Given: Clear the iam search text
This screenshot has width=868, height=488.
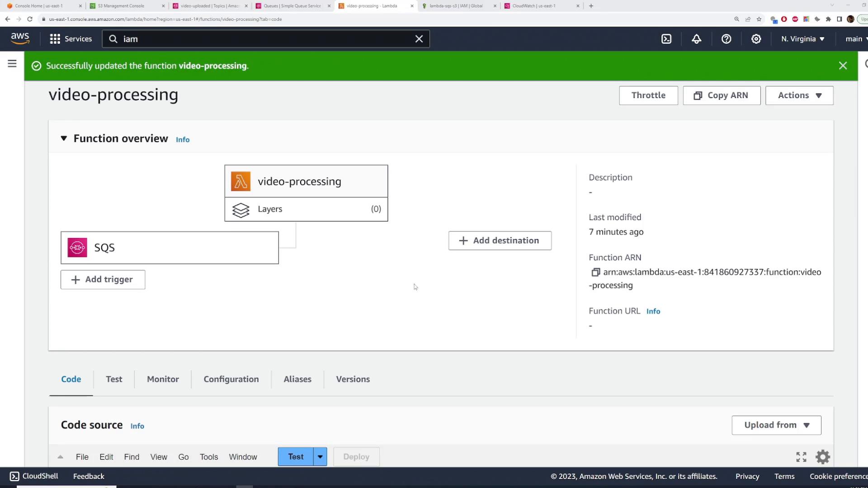Looking at the screenshot, I should click(419, 39).
